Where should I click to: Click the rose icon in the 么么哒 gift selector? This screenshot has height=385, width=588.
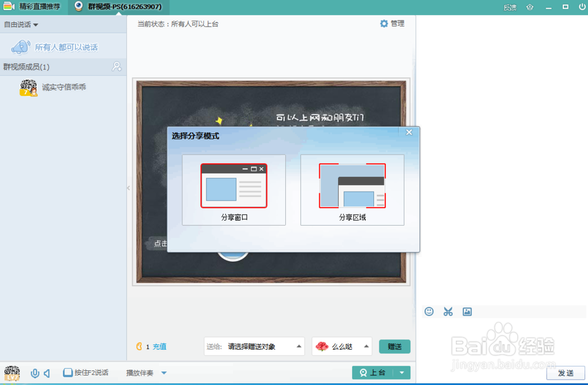point(323,347)
